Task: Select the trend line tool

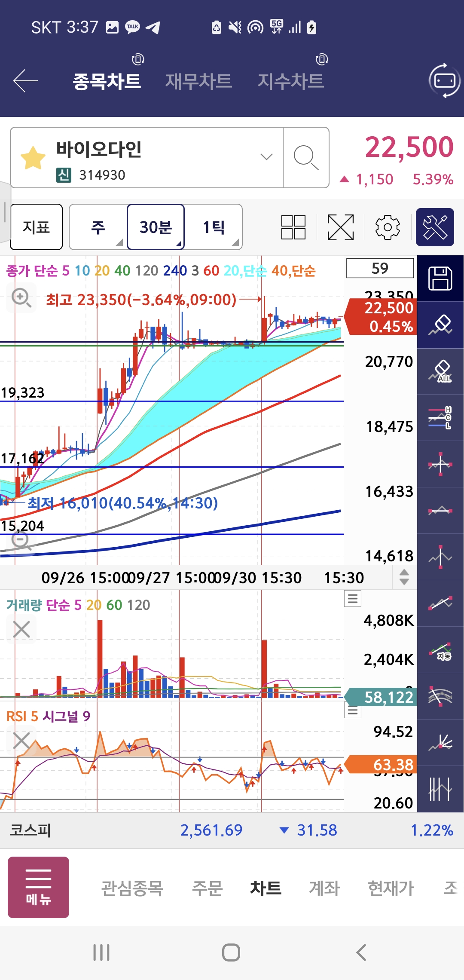Action: point(440,603)
